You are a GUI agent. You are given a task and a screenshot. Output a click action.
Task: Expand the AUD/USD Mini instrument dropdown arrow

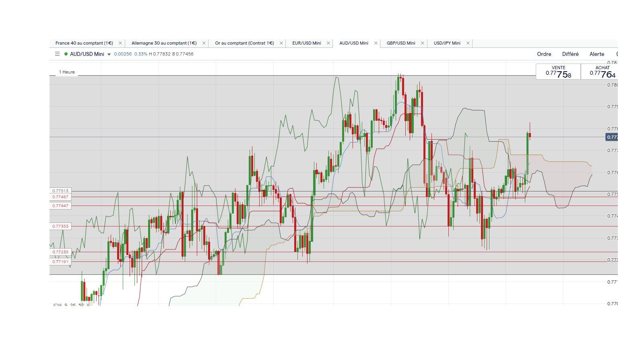[x=109, y=54]
